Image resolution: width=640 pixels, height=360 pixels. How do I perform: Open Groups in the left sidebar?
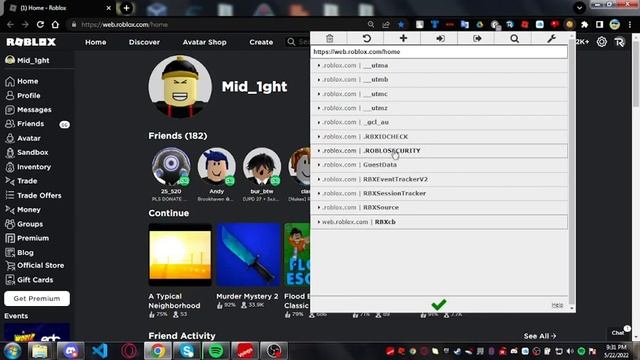pyautogui.click(x=24, y=224)
